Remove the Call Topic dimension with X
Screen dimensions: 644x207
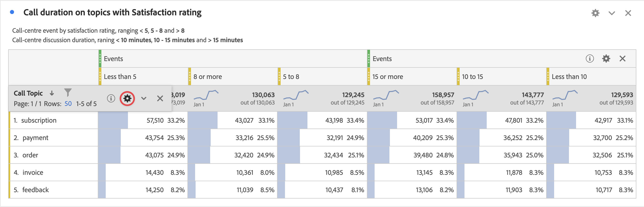point(160,98)
